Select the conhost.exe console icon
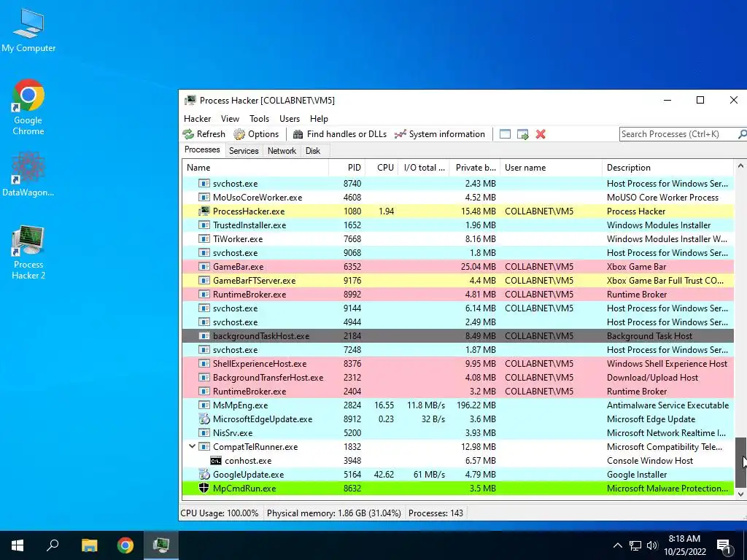The height and width of the screenshot is (560, 747). coord(216,461)
